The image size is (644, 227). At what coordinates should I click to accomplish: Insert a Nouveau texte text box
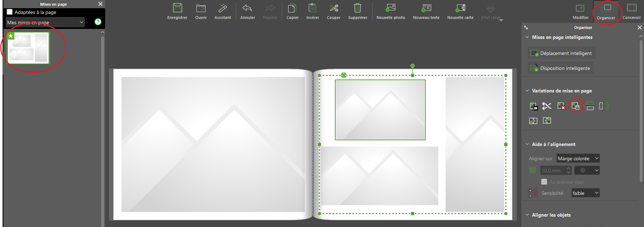coord(426,9)
